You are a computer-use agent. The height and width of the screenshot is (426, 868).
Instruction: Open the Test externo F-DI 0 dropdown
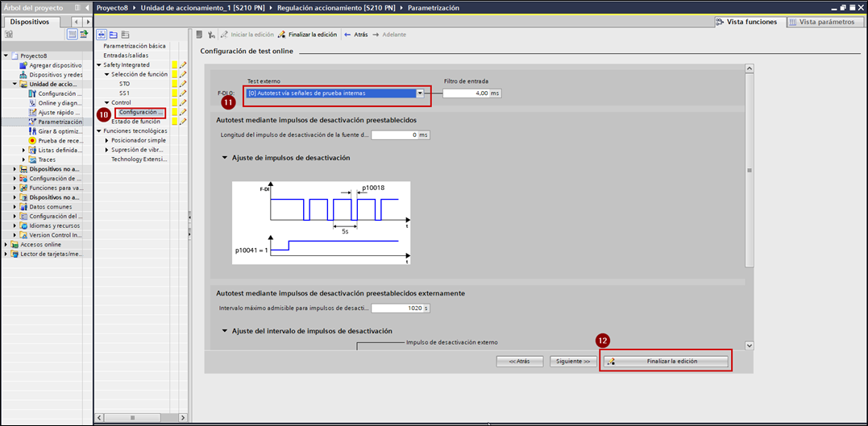coord(419,93)
